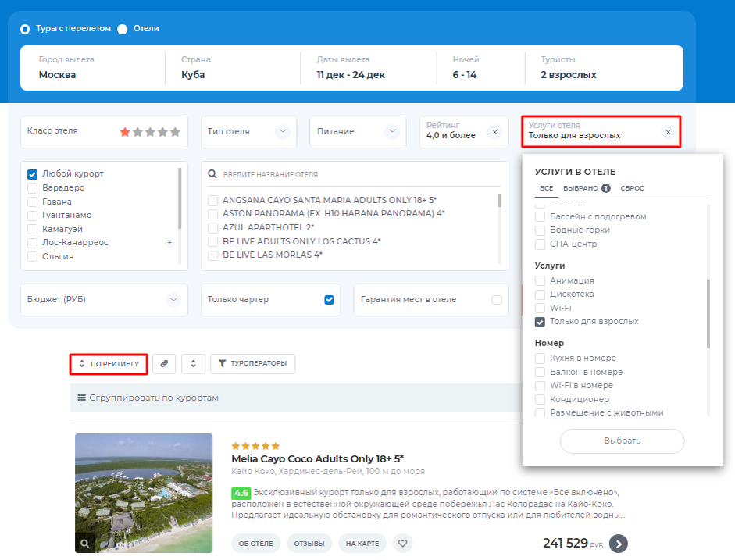This screenshot has height=560, width=735.
Task: Uncheck Любой курорт checkbox
Action: (x=32, y=174)
